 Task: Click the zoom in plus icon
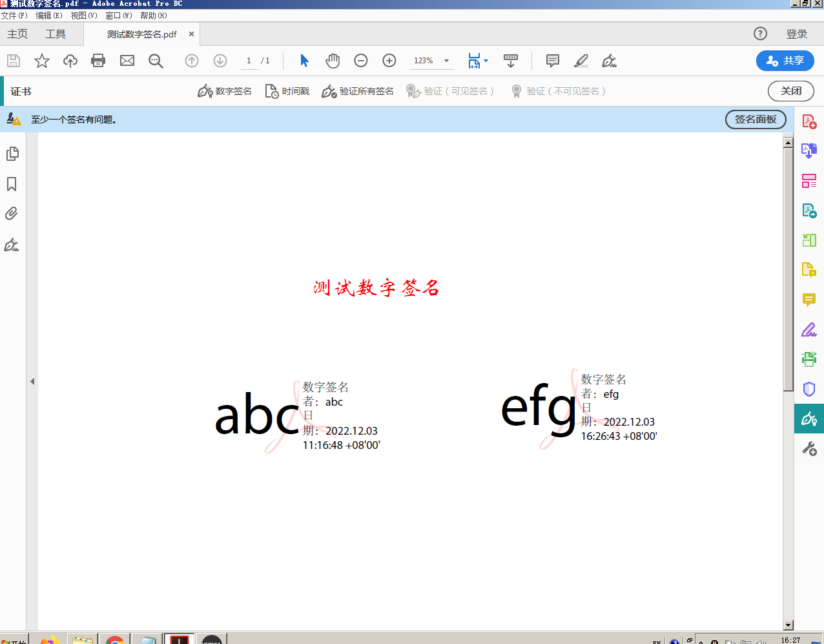point(389,61)
